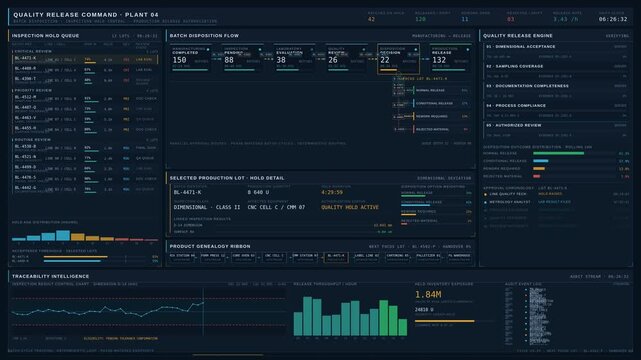Screen dimensions: 641x360
Task: Select lot BL-4463-V in the hold queue
Action: [85, 119]
